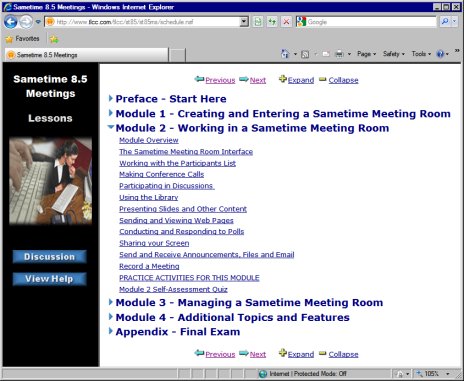
Task: Open the Tools menu
Action: (x=421, y=54)
